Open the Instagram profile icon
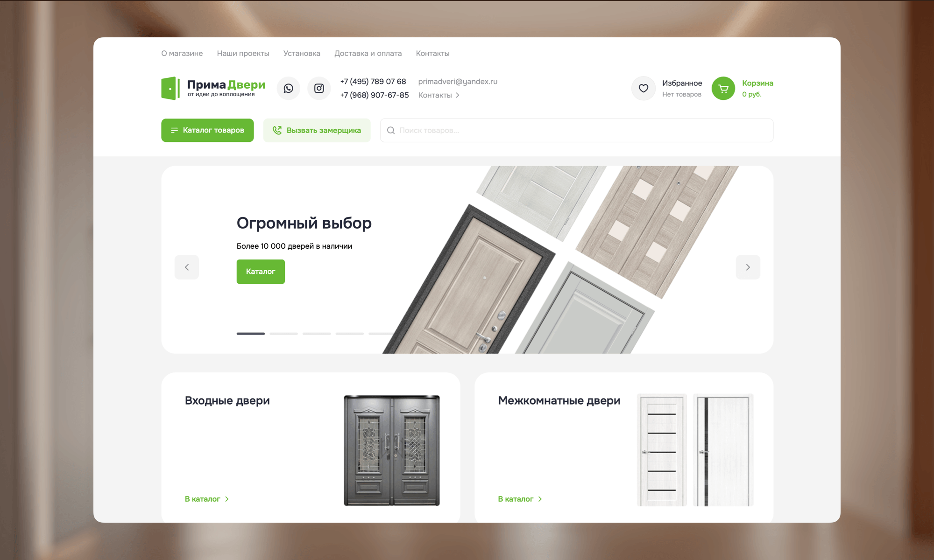The width and height of the screenshot is (934, 560). (319, 88)
